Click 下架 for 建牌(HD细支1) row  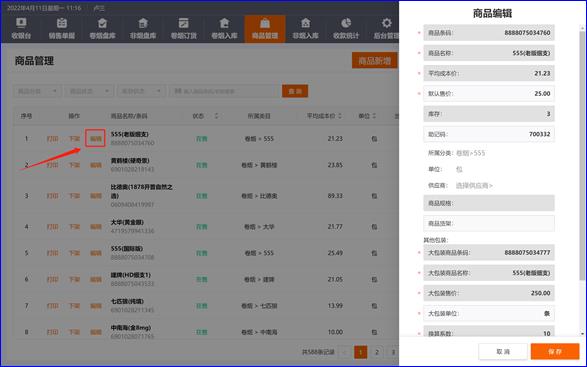click(x=74, y=280)
